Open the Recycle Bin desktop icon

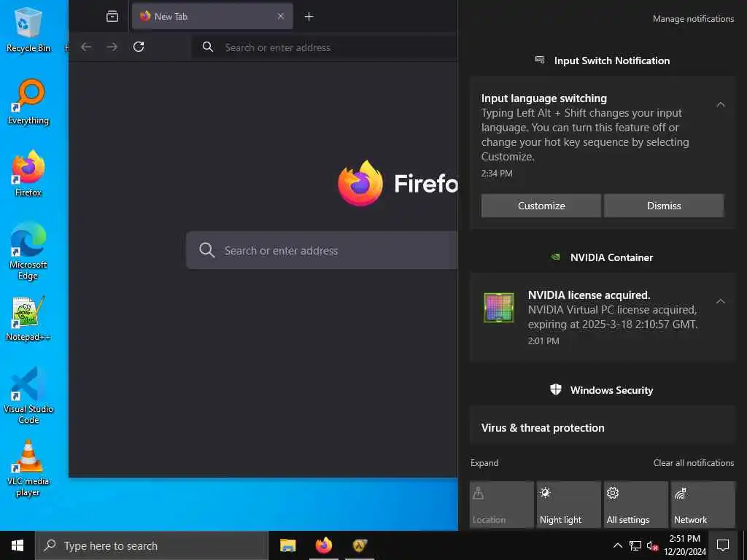(28, 30)
